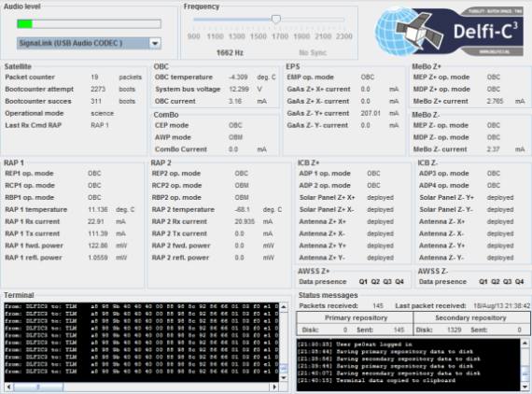Click the AWP mode label
The image size is (532, 394).
173,137
